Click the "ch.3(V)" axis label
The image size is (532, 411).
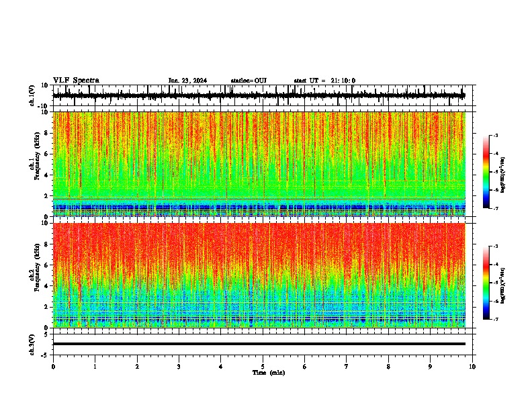(x=32, y=345)
